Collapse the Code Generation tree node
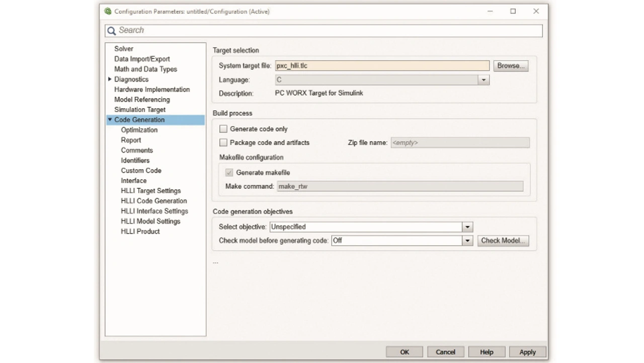Viewport: 644px width, 363px height. tap(110, 120)
